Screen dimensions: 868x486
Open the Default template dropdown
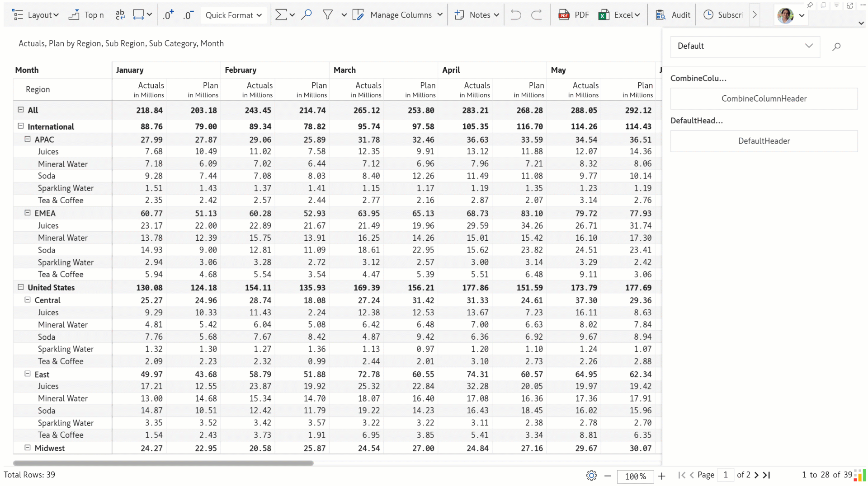(x=745, y=46)
